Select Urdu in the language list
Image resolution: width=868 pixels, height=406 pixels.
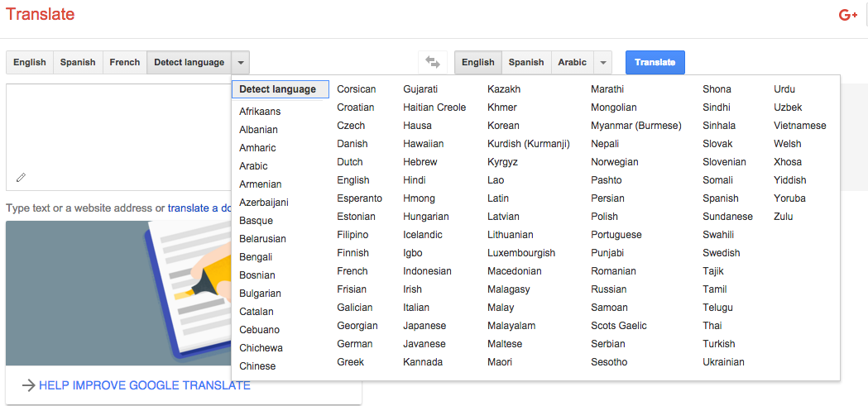tap(784, 89)
